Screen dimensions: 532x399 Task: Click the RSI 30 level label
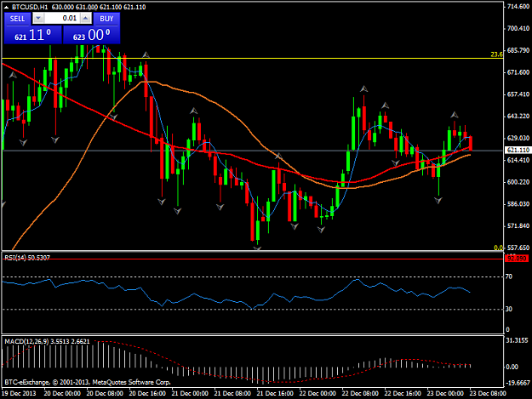click(508, 309)
